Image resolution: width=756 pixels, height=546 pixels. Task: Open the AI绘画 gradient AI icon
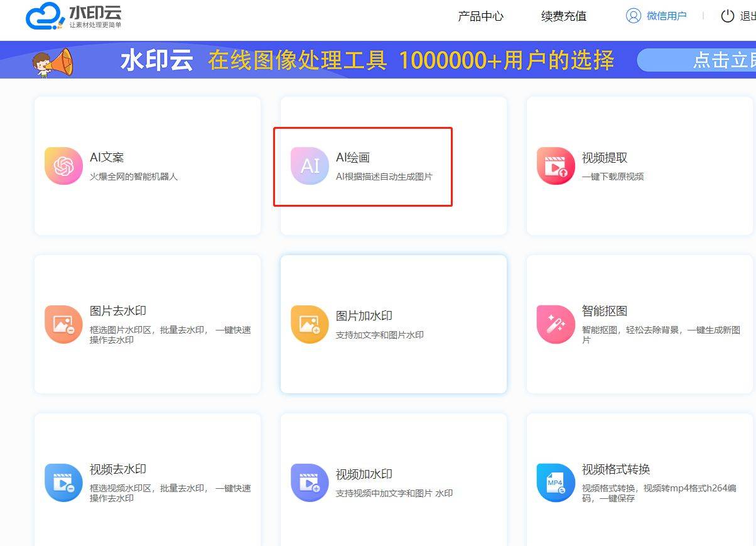click(310, 166)
